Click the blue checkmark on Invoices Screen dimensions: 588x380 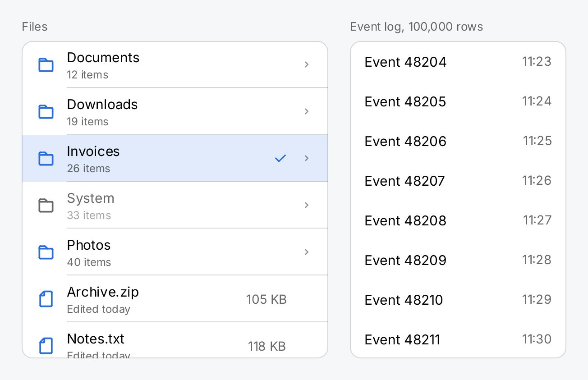[280, 158]
